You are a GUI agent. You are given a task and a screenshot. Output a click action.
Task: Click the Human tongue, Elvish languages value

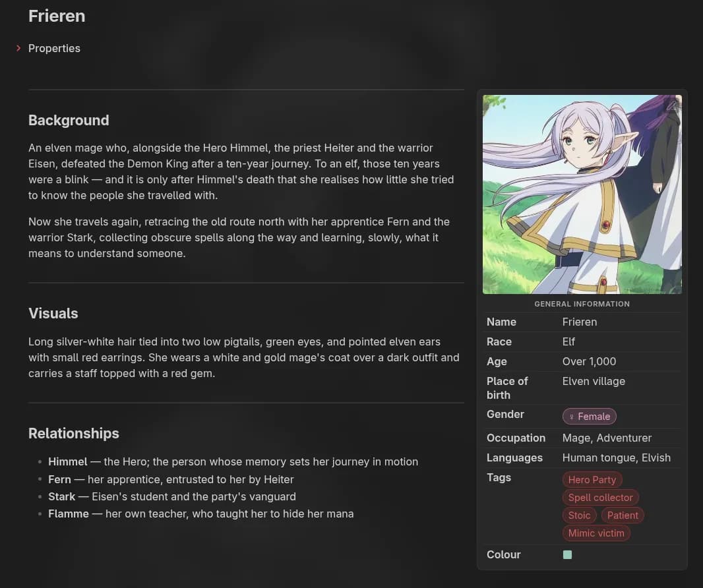[617, 457]
